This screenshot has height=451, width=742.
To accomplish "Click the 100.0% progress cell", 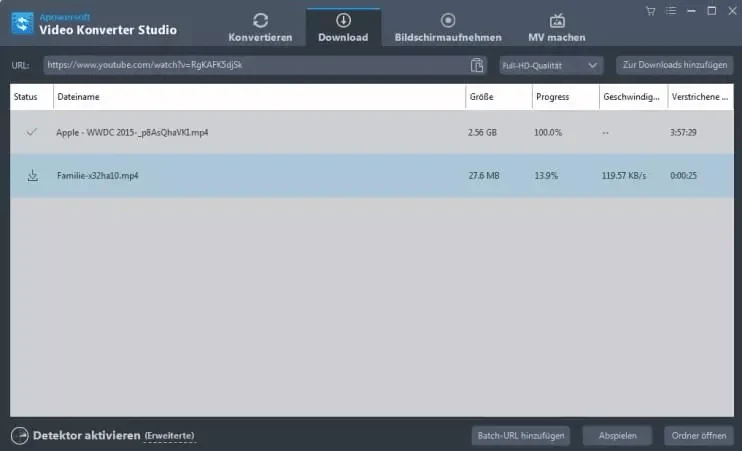I will [548, 133].
